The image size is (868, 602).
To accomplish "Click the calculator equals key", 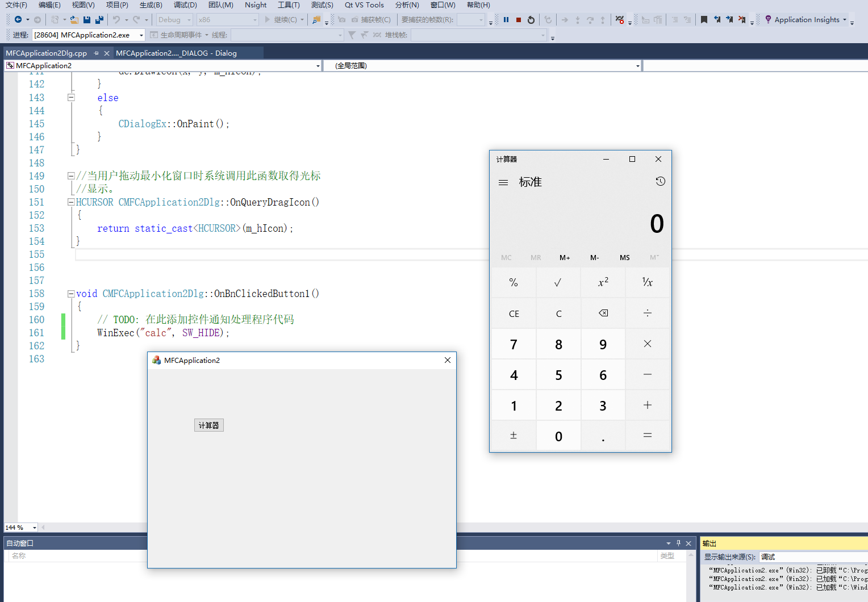I will click(x=648, y=436).
